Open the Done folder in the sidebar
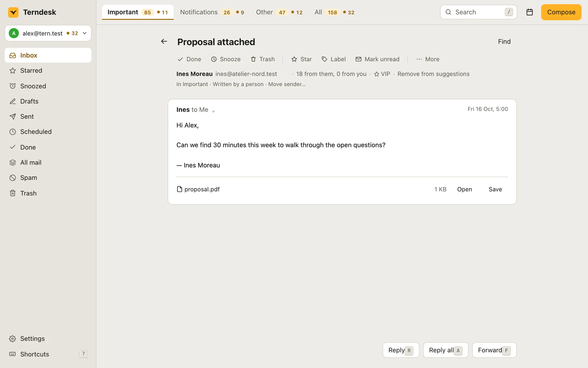This screenshot has height=368, width=588. pos(48,147)
